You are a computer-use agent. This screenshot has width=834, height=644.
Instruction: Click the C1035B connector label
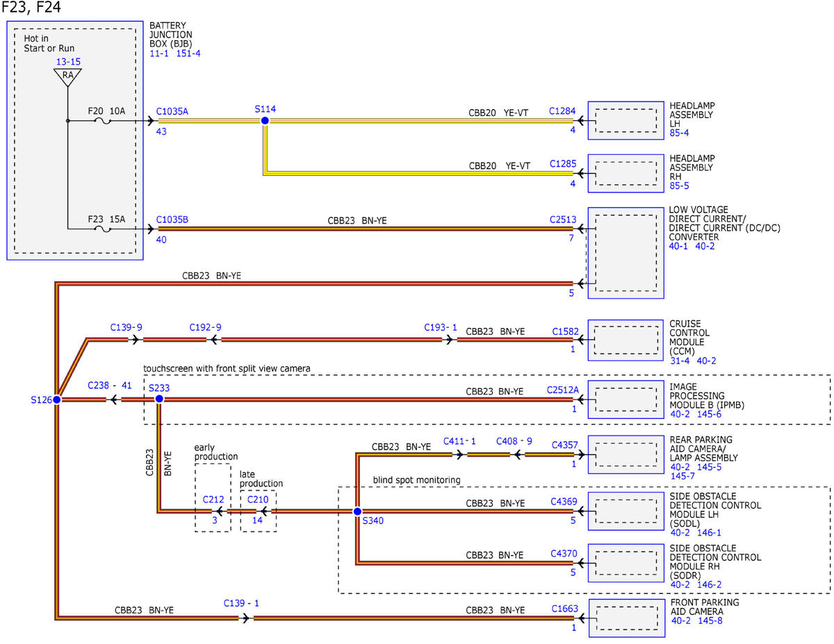point(172,220)
